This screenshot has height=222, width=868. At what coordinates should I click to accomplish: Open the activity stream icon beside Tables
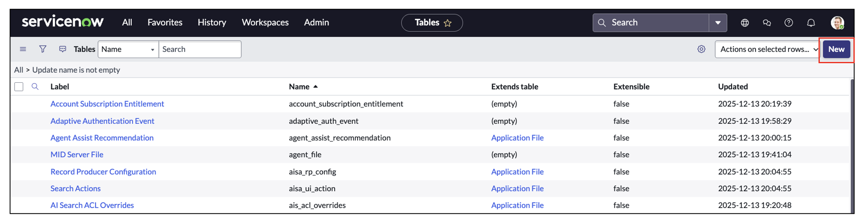(63, 49)
